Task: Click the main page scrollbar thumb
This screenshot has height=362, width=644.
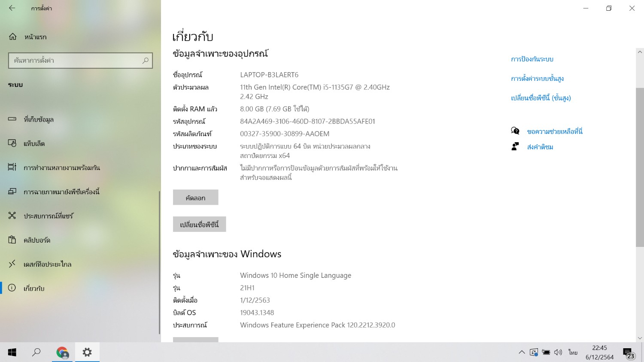Action: 640,167
